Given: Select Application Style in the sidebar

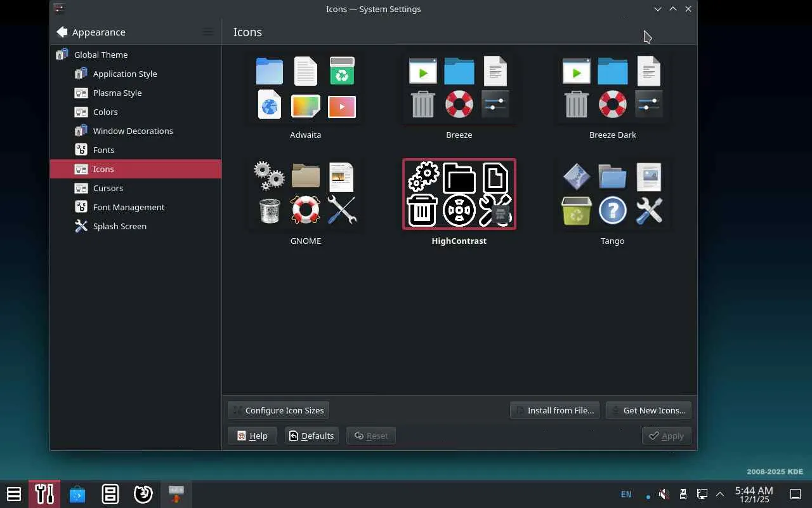Looking at the screenshot, I should tap(136, 74).
